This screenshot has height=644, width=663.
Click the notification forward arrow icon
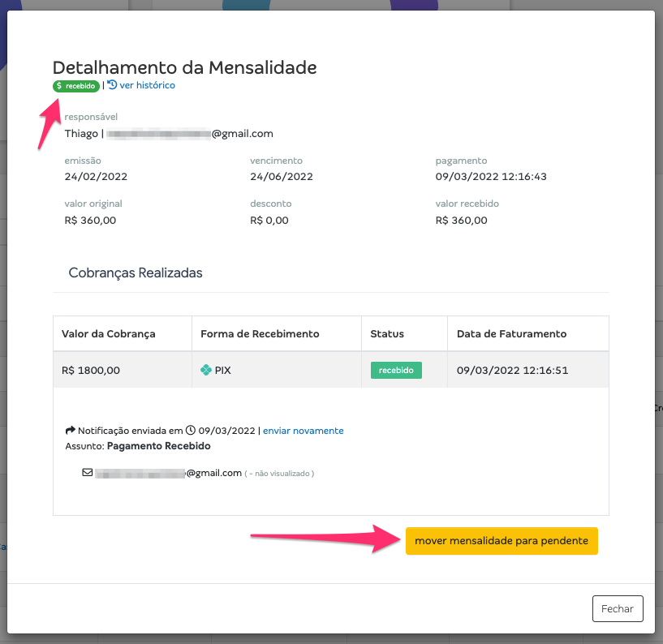click(x=70, y=430)
